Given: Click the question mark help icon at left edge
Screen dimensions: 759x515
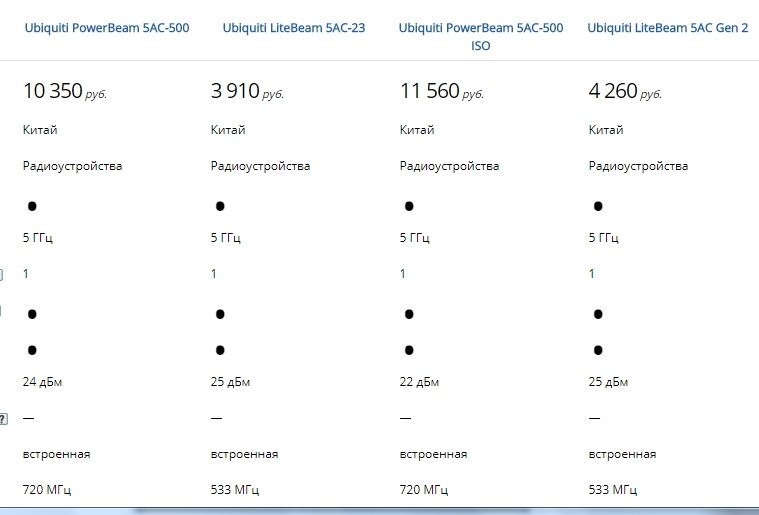Looking at the screenshot, I should tap(3, 419).
